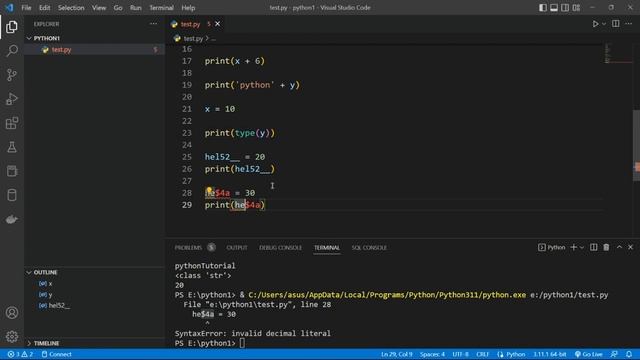Select test.py in Explorer tree

pos(95,50)
